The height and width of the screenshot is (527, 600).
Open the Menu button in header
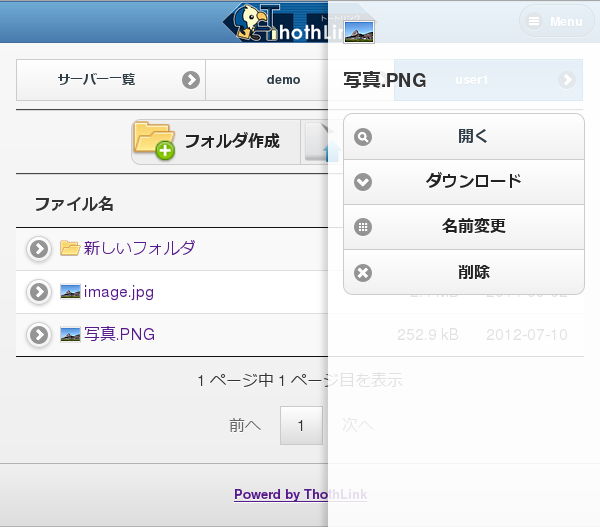click(x=557, y=21)
